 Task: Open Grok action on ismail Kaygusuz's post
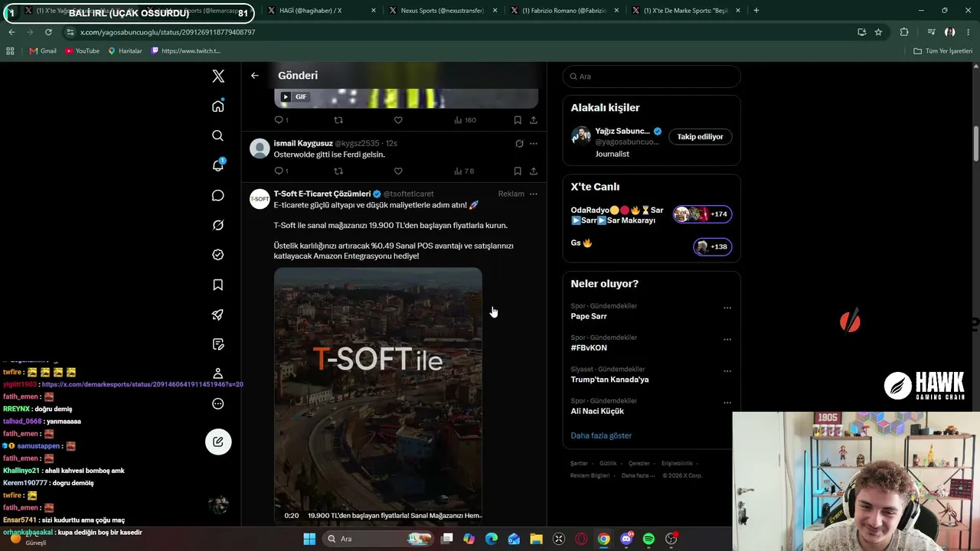point(519,144)
